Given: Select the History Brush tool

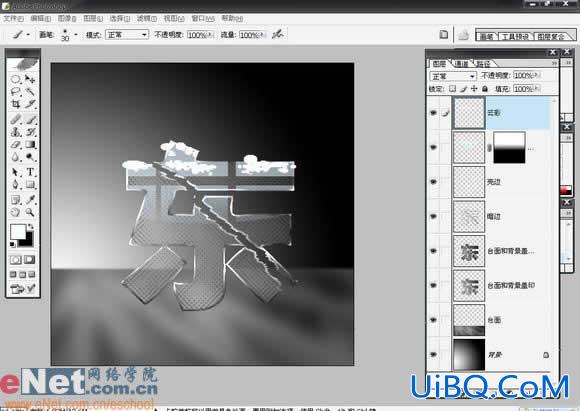Looking at the screenshot, I should coord(30,132).
